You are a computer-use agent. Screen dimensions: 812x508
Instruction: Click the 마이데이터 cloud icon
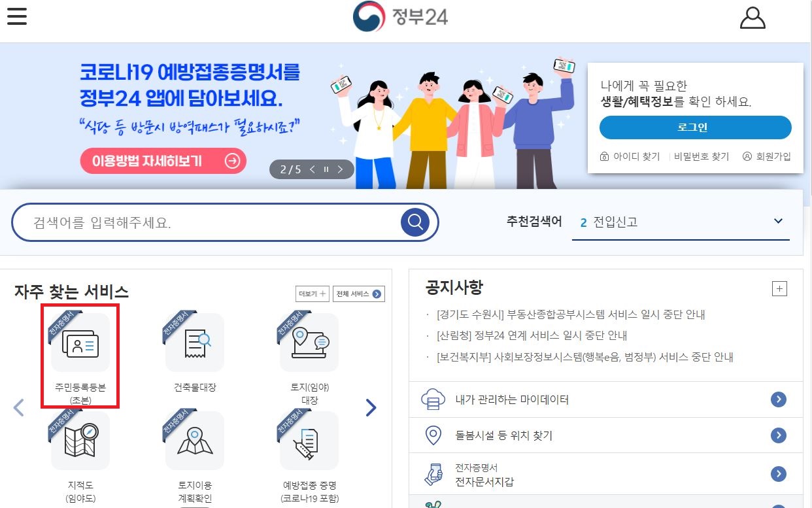coord(433,399)
